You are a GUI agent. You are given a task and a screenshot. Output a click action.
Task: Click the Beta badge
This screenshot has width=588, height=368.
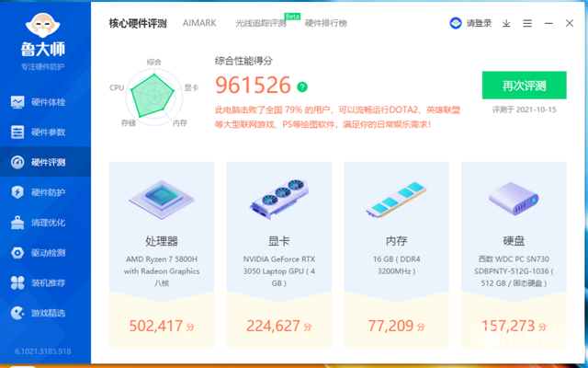[292, 17]
